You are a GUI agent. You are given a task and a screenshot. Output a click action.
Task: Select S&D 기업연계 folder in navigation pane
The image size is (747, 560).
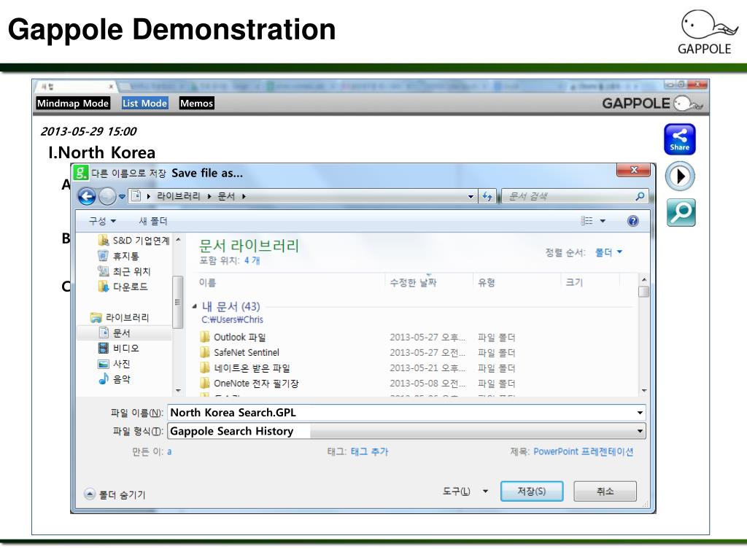click(134, 241)
